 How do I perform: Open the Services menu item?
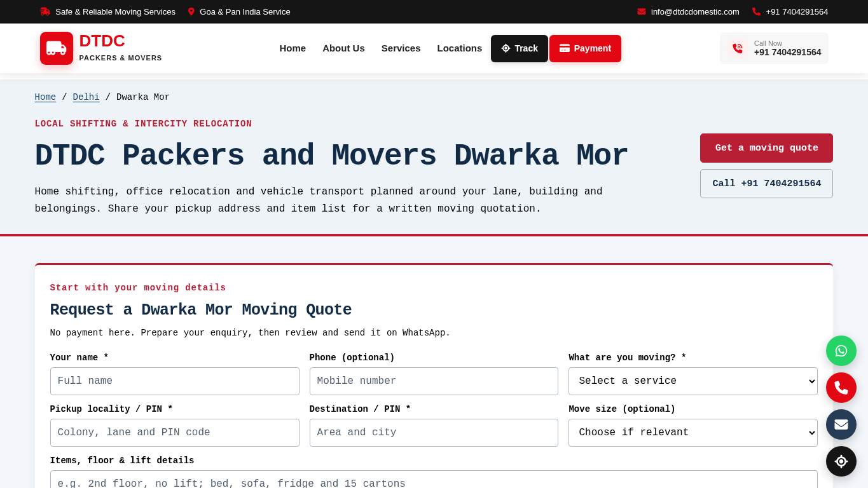(x=401, y=48)
